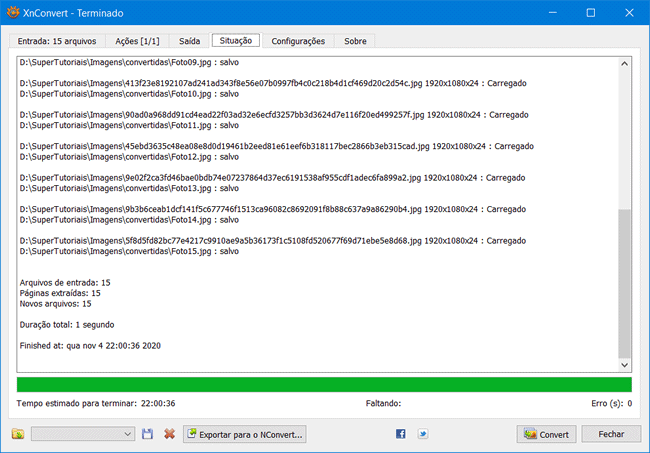Viewport: 650px width, 453px height.
Task: Click the XnConvert app icon in title bar
Action: tap(13, 13)
